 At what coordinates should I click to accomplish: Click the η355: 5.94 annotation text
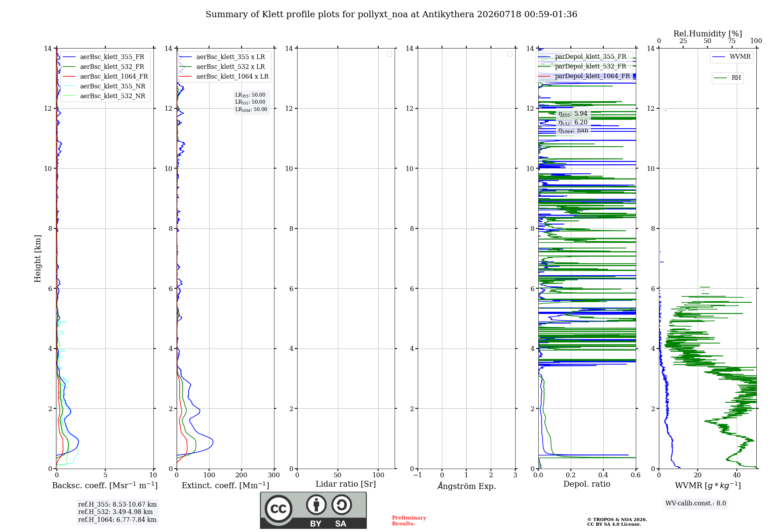click(x=573, y=114)
